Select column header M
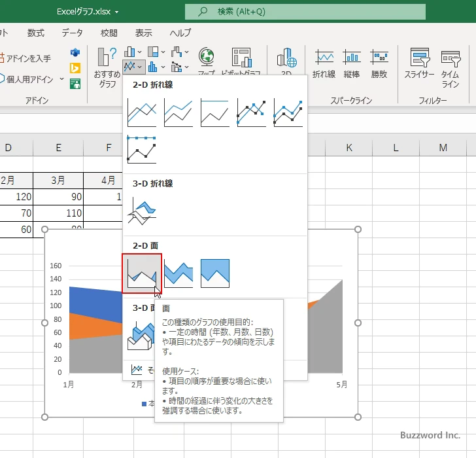 [443, 148]
